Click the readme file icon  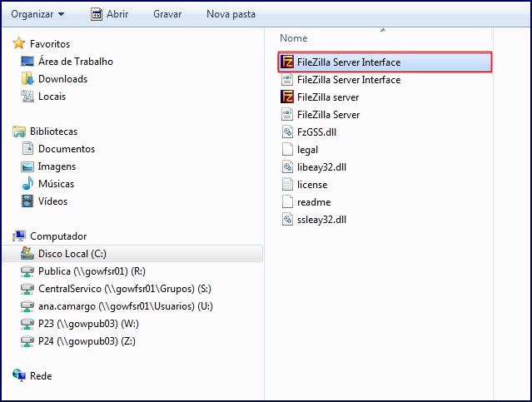click(287, 202)
